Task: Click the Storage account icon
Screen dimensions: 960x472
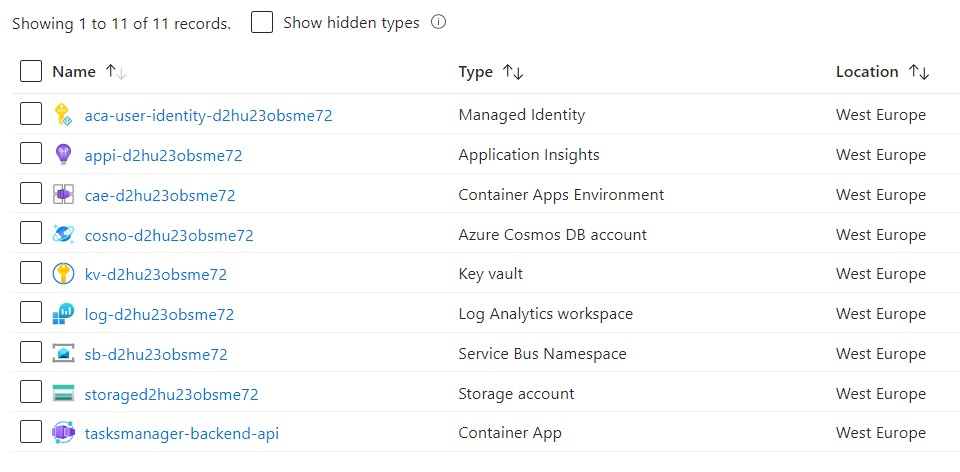Action: click(x=64, y=394)
